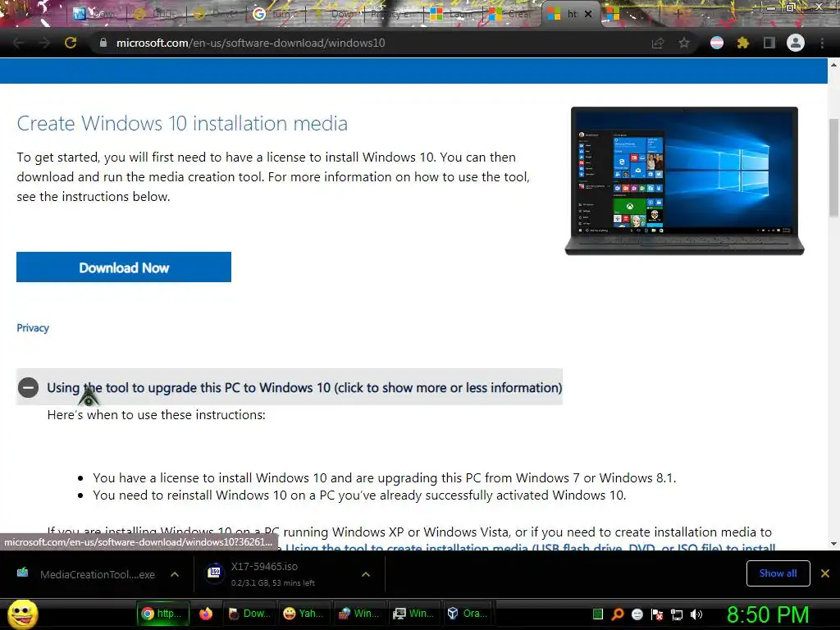Click the page vertical scrollbar thumb
The width and height of the screenshot is (840, 630).
[833, 167]
